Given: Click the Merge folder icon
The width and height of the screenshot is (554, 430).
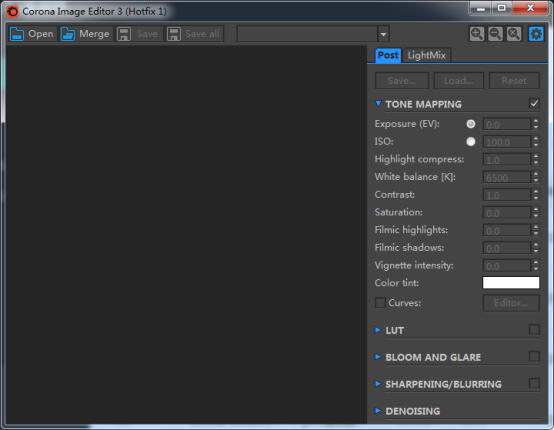Looking at the screenshot, I should coord(67,34).
